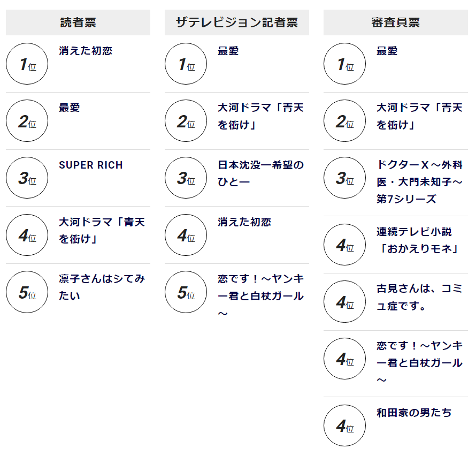Select the 読者票 column header
Viewport: 476px width, 456px height.
coord(78,22)
